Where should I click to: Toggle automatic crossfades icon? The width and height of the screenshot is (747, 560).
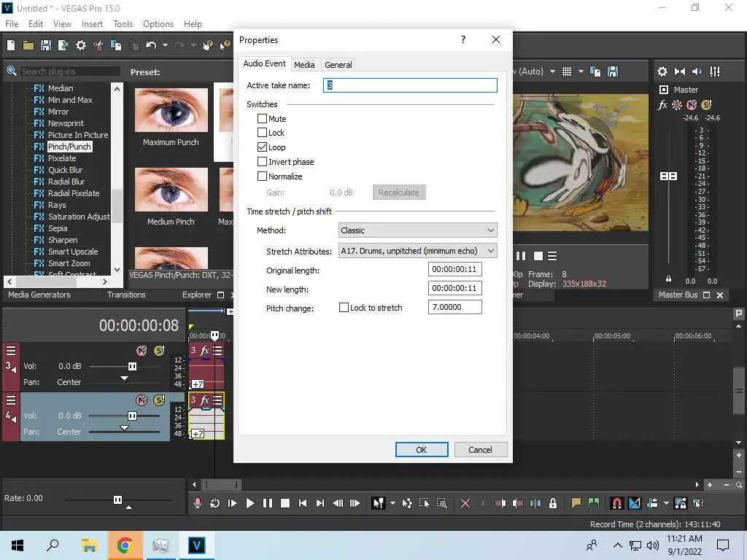click(x=635, y=503)
